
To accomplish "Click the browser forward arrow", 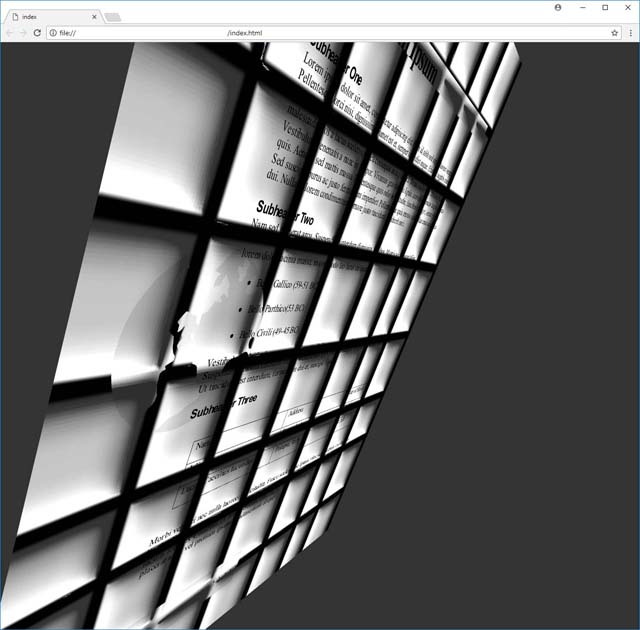I will pyautogui.click(x=24, y=33).
